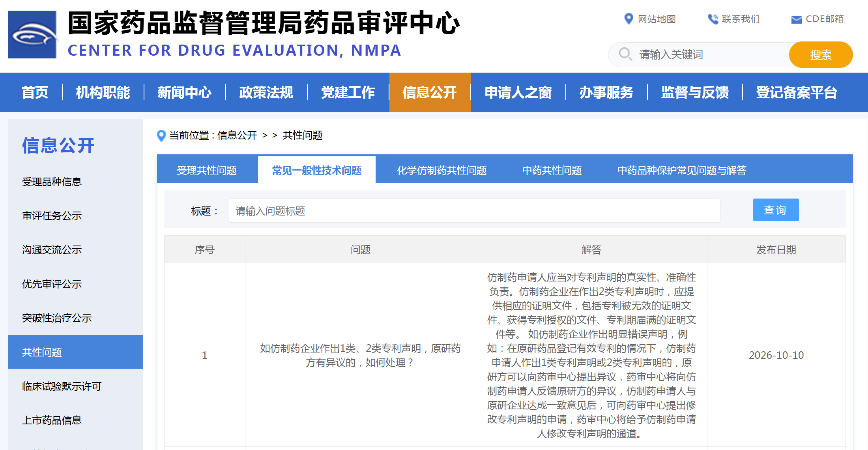Open 新闻中心 navigation item

(x=185, y=92)
